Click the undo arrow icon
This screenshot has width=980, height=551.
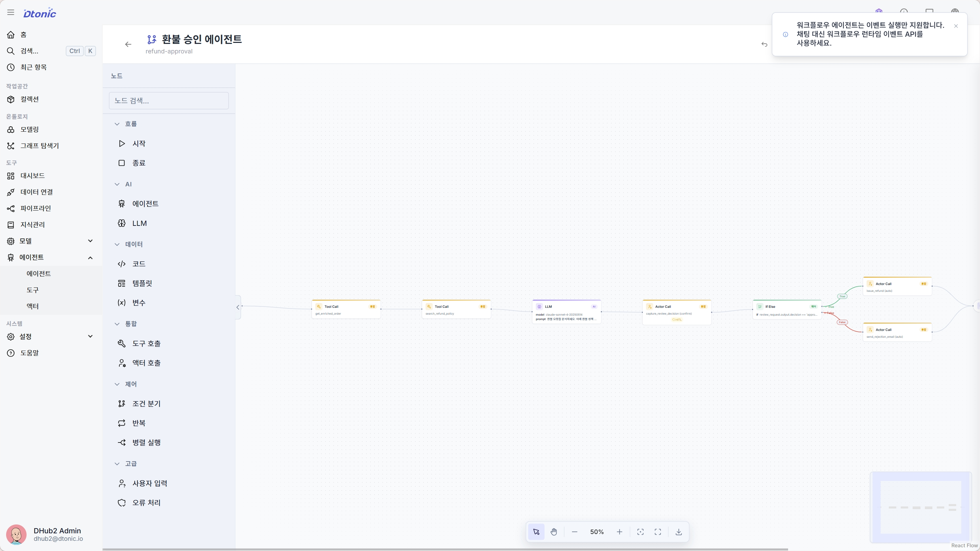pyautogui.click(x=764, y=45)
